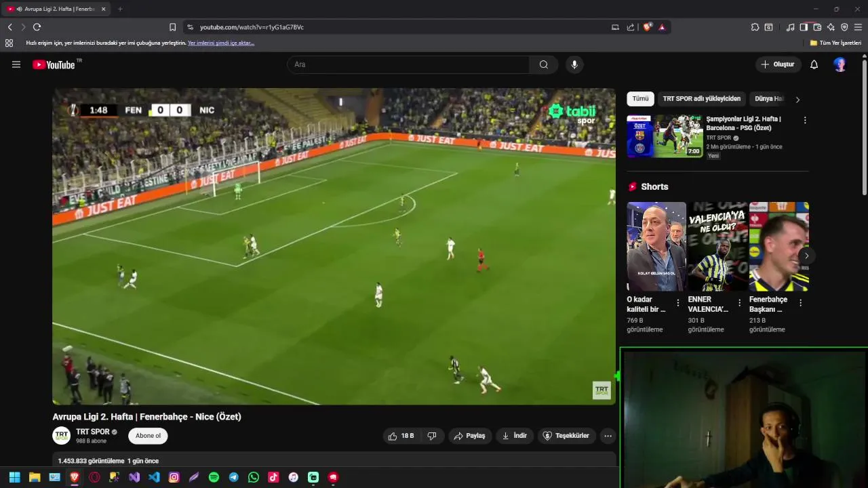
Task: Open a new browser tab
Action: (120, 9)
